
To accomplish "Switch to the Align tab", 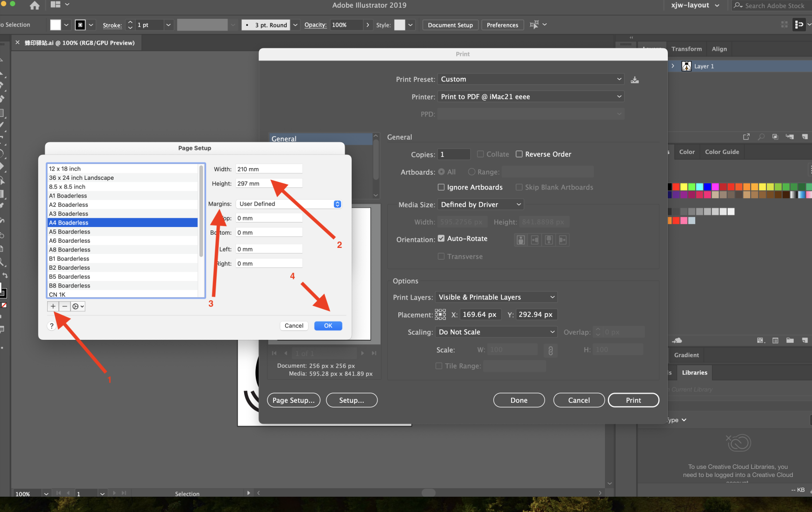I will [719, 49].
